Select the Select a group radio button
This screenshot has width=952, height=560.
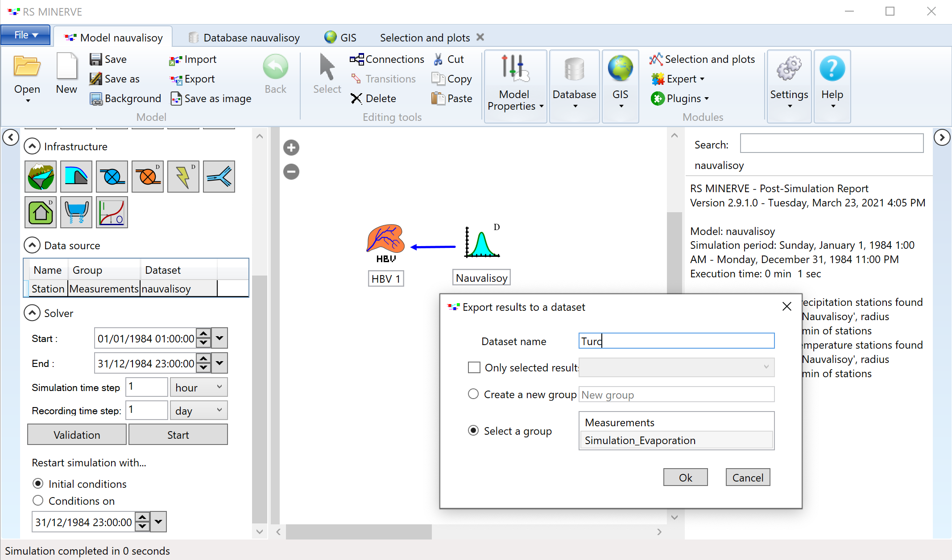473,430
